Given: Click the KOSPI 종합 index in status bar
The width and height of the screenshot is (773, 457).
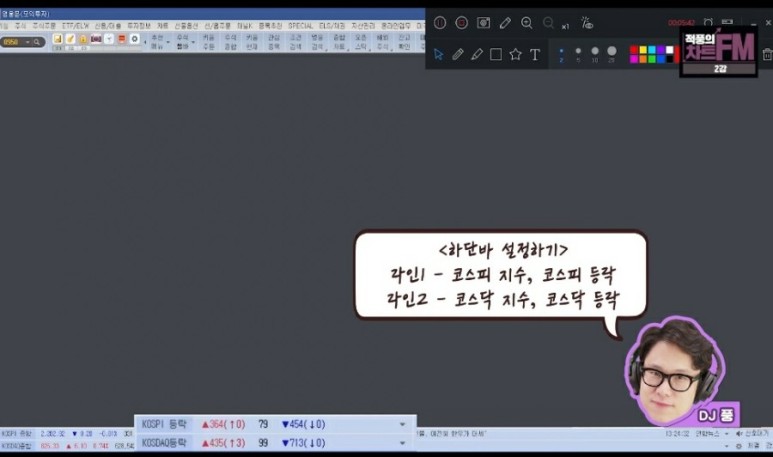Looking at the screenshot, I should tap(16, 434).
